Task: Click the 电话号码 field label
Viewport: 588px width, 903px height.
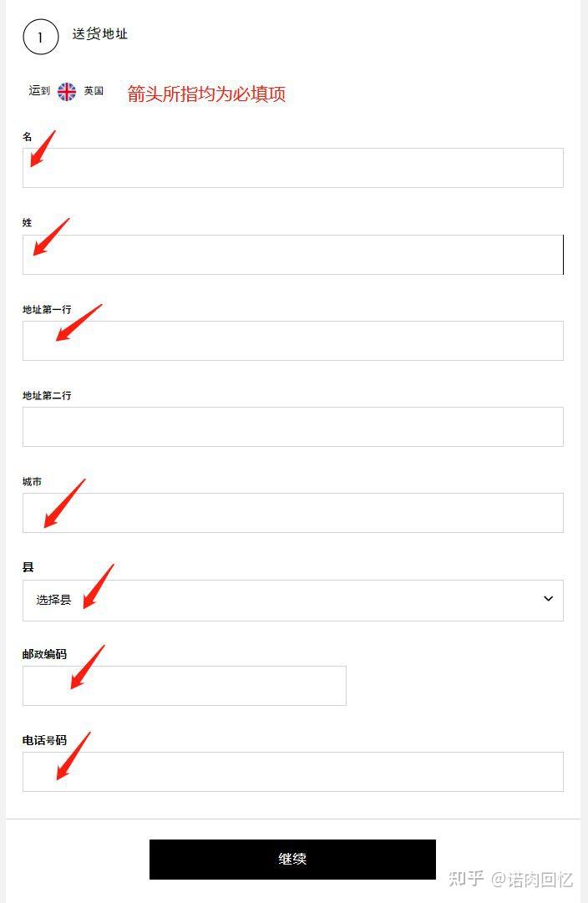Action: 44,740
